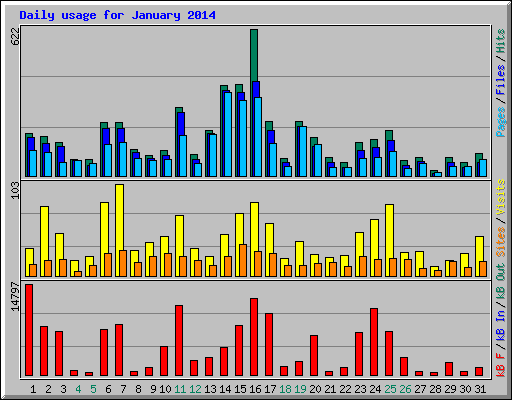This screenshot has height=400, width=512.
Task: Click the 14797 axis value label
Action: (x=15, y=297)
